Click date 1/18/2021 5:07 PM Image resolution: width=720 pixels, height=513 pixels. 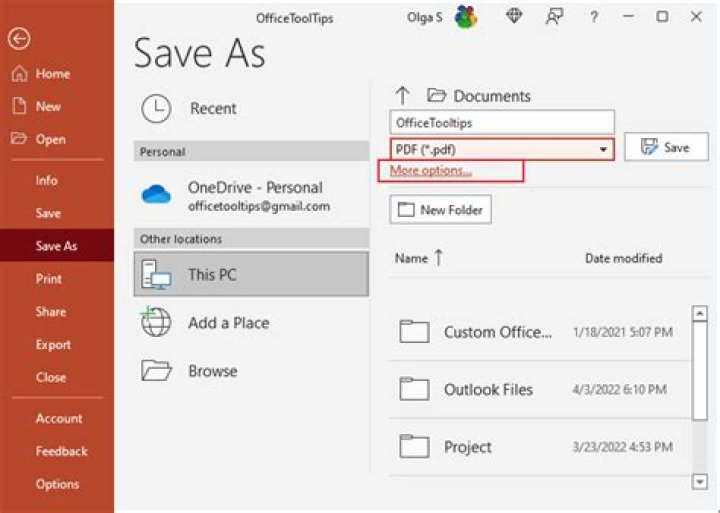(623, 332)
